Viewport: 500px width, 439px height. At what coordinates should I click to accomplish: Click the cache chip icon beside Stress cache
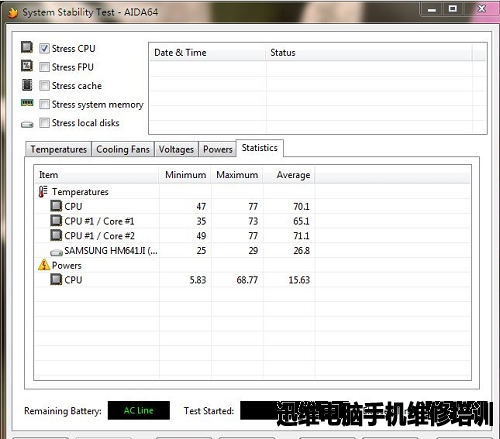pos(27,85)
